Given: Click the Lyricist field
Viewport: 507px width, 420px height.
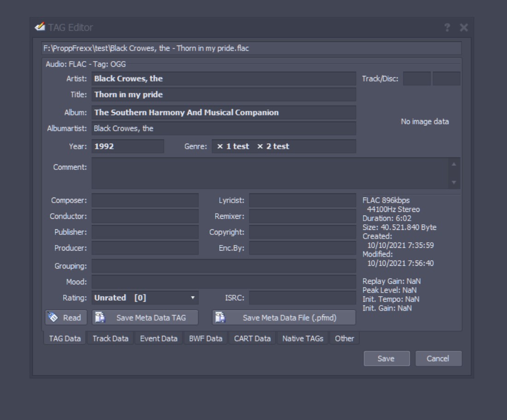Looking at the screenshot, I should 303,200.
